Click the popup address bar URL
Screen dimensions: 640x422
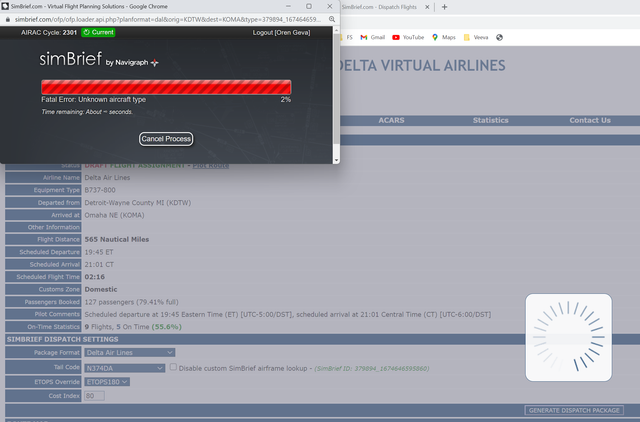coord(167,19)
